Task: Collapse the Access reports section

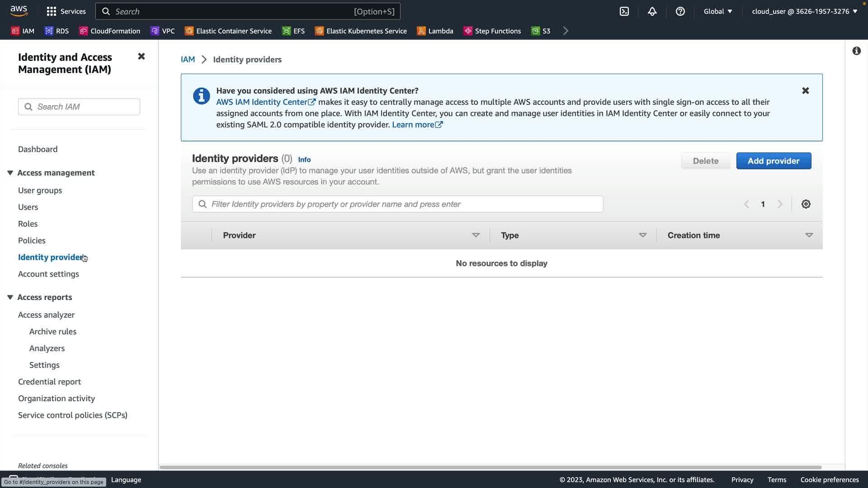Action: 10,297
